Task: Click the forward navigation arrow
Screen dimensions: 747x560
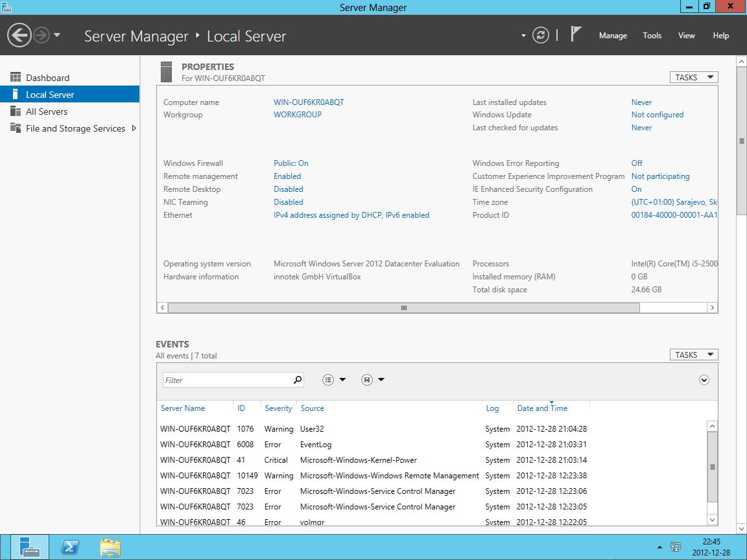Action: coord(41,35)
